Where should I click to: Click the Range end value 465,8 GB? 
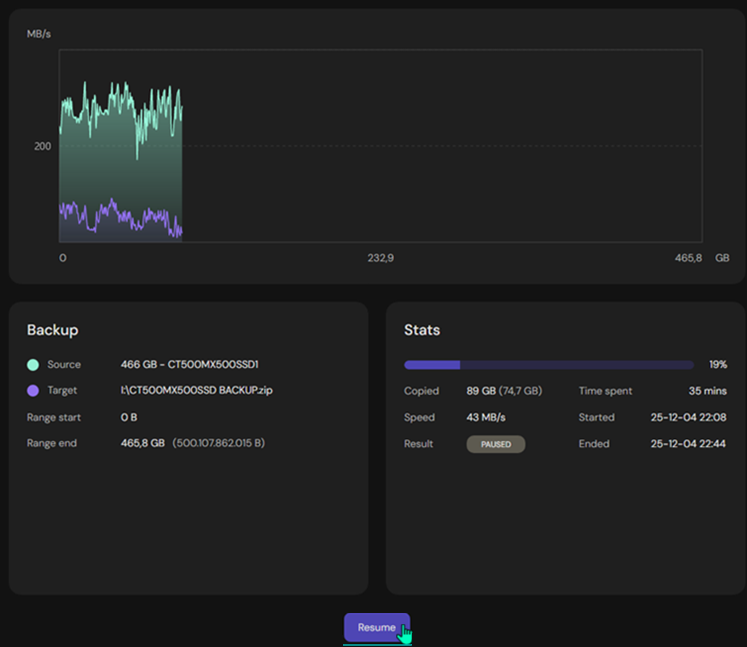pyautogui.click(x=142, y=443)
